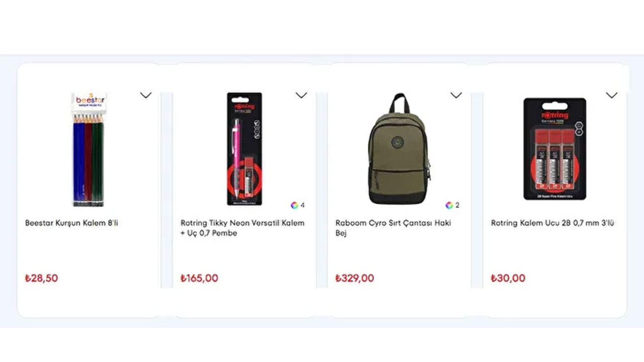Click color count 4 on Rotring Tikky
This screenshot has width=644, height=362.
coord(302,205)
